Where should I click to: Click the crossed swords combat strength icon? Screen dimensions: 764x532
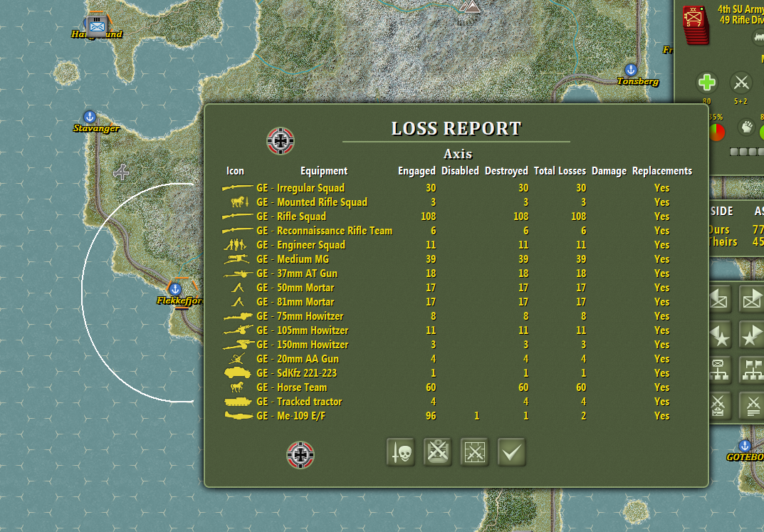pyautogui.click(x=741, y=83)
